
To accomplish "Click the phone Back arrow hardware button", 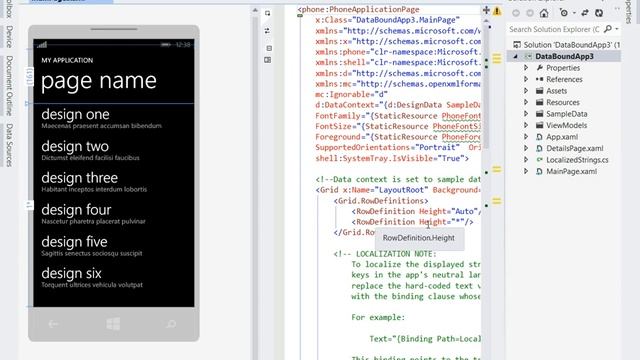I will 53,324.
